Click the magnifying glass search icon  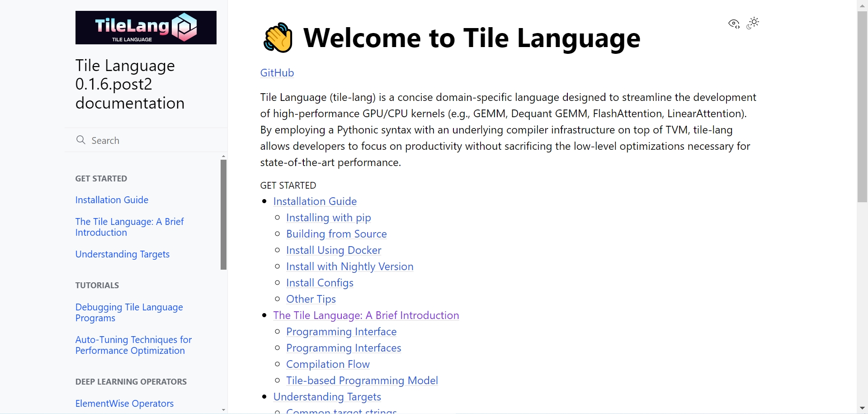point(81,140)
